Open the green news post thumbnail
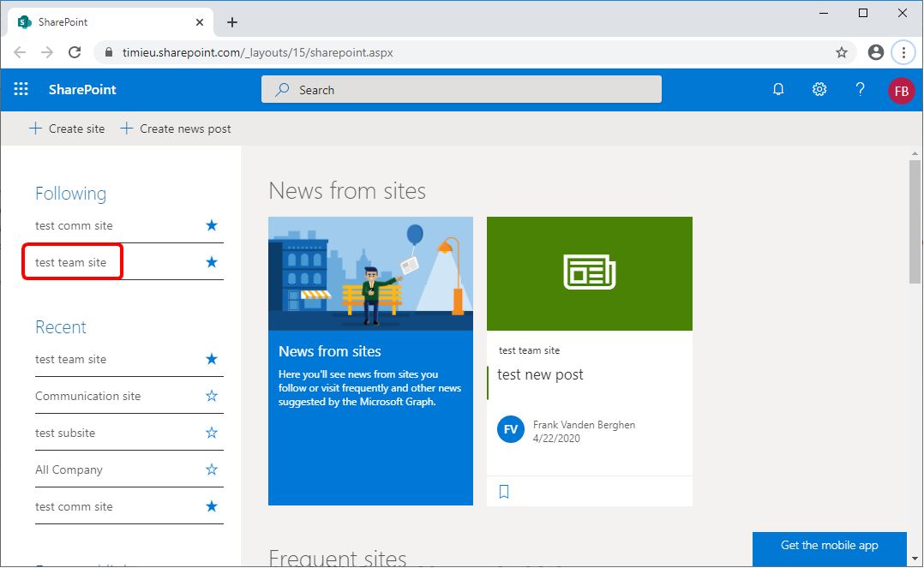This screenshot has height=568, width=924. point(590,273)
